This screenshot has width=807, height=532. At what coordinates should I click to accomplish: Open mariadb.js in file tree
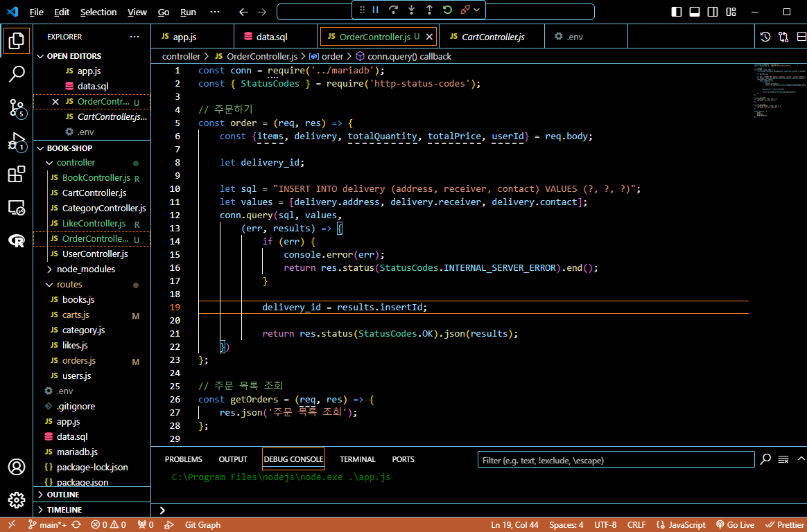pos(77,452)
